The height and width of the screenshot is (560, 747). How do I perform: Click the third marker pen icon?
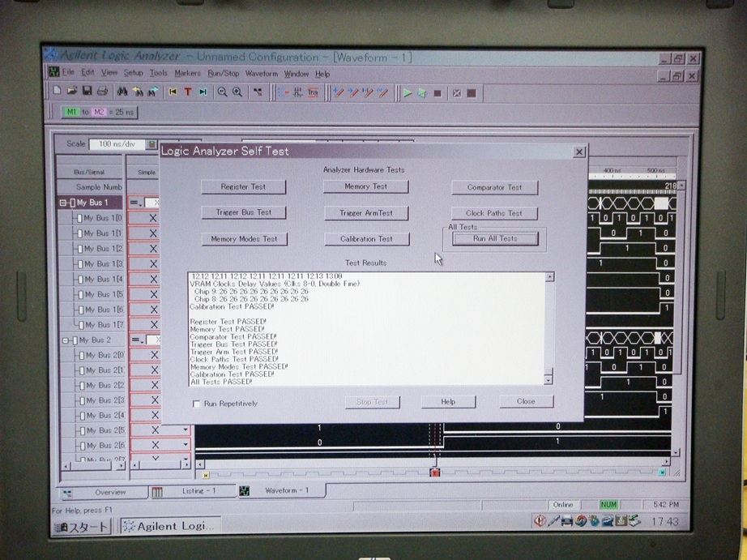coord(368,93)
